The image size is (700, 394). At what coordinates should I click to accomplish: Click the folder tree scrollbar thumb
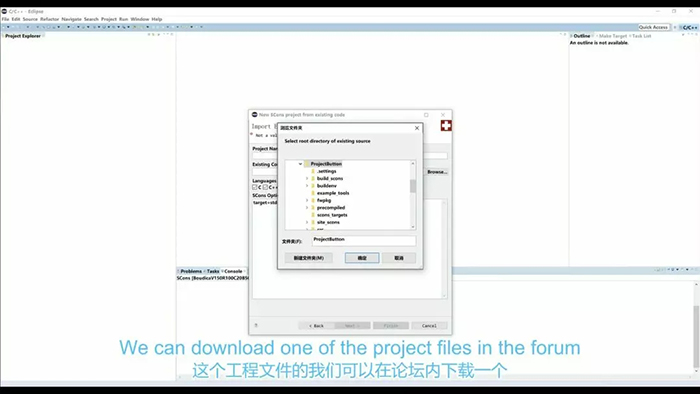pyautogui.click(x=413, y=186)
